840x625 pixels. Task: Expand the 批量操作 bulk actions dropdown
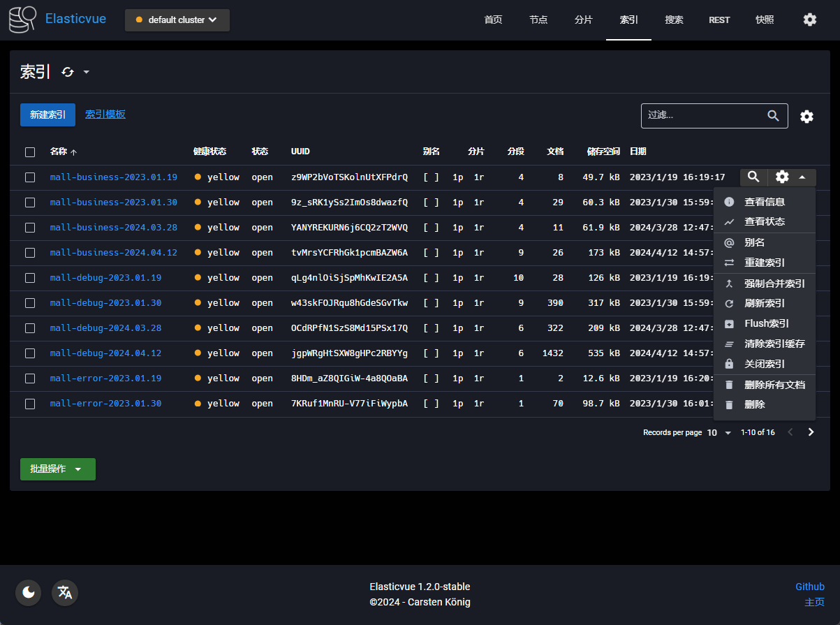click(x=58, y=469)
